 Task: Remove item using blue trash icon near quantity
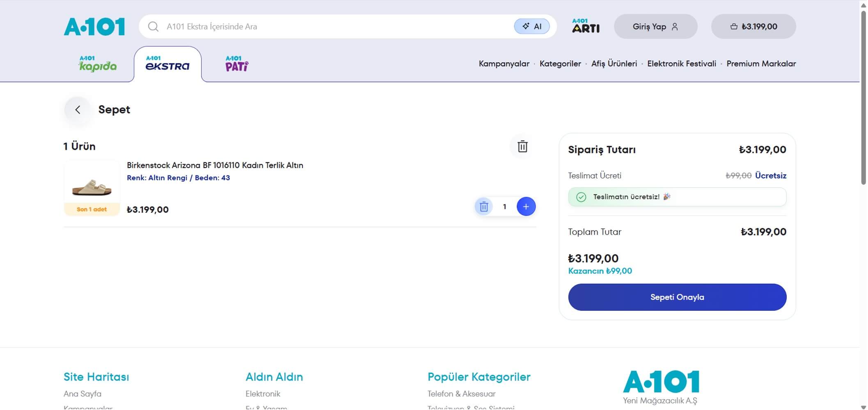coord(484,206)
